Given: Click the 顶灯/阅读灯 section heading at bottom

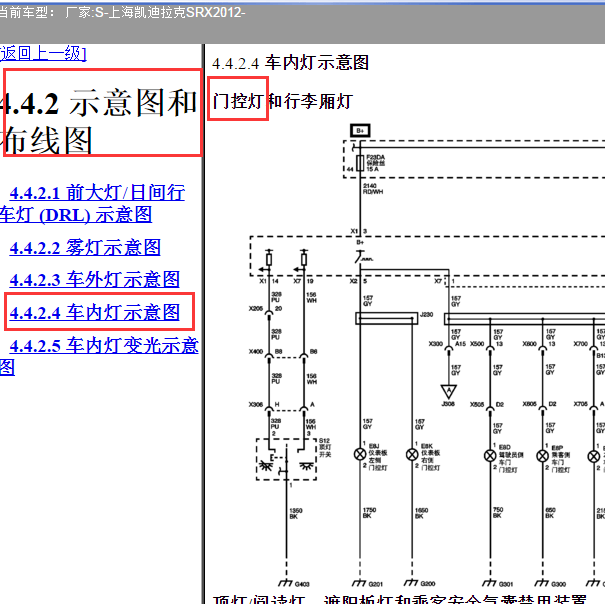Looking at the screenshot, I should pyautogui.click(x=259, y=599).
